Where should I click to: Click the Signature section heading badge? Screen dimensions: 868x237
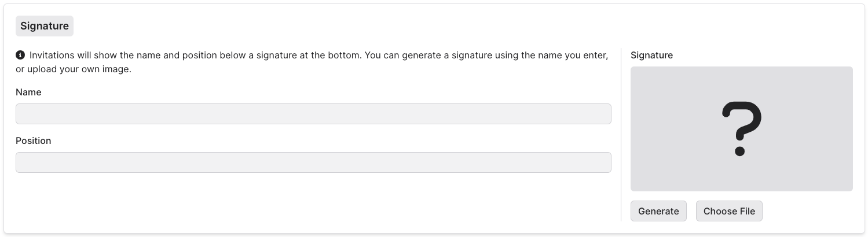point(45,26)
